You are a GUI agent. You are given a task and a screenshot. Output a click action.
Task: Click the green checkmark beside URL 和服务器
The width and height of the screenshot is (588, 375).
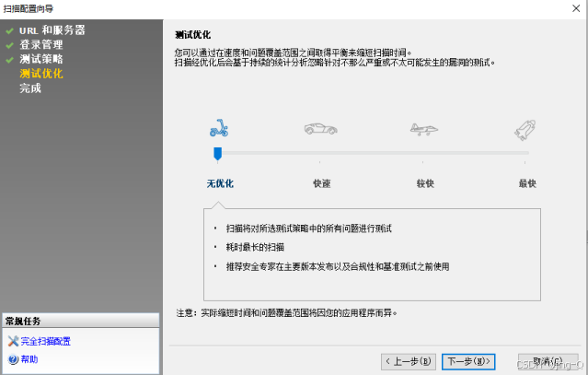pos(10,30)
